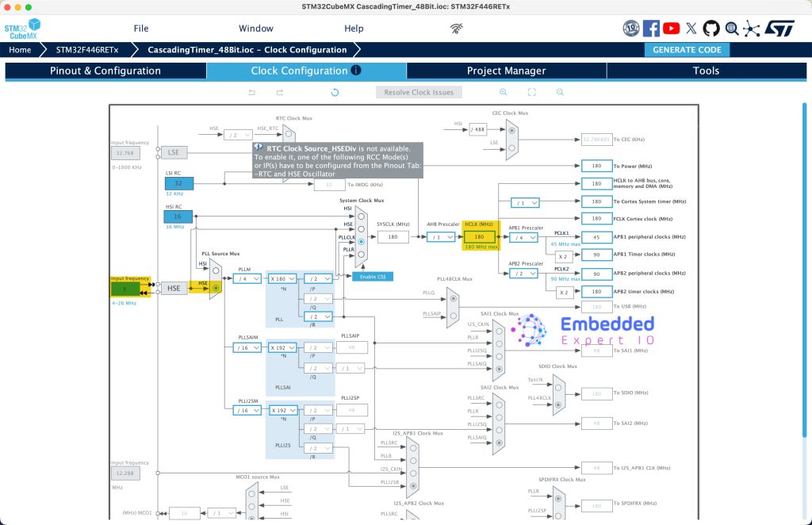Click the refresh icon in clock toolbar

(335, 92)
